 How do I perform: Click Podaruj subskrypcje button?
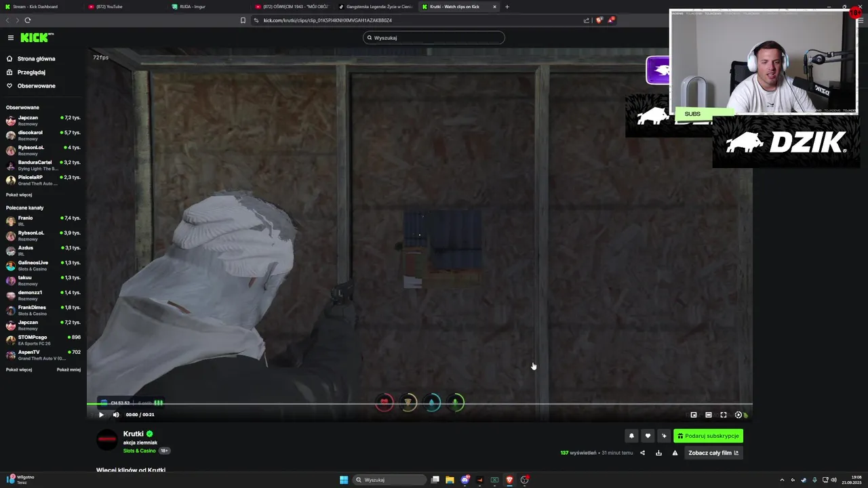coord(708,436)
